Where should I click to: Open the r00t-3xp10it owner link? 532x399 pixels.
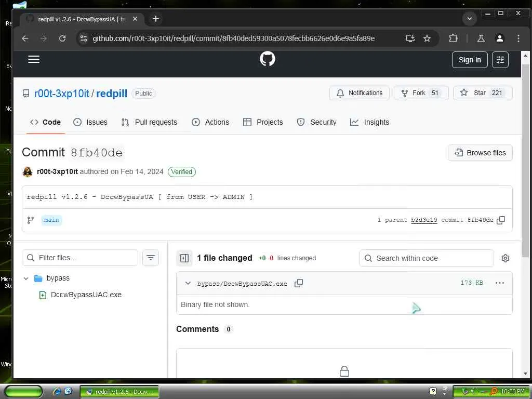[61, 94]
